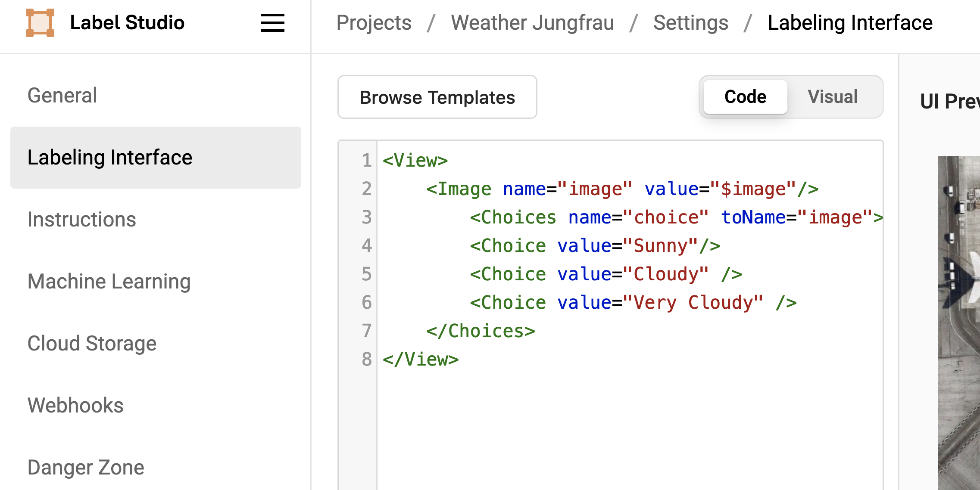Click the Choice value="Cloudy" line
Screen dimensions: 980x490
pyautogui.click(x=606, y=274)
